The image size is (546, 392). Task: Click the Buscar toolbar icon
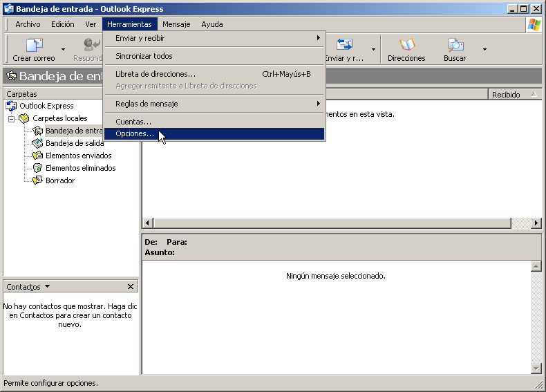[x=455, y=45]
